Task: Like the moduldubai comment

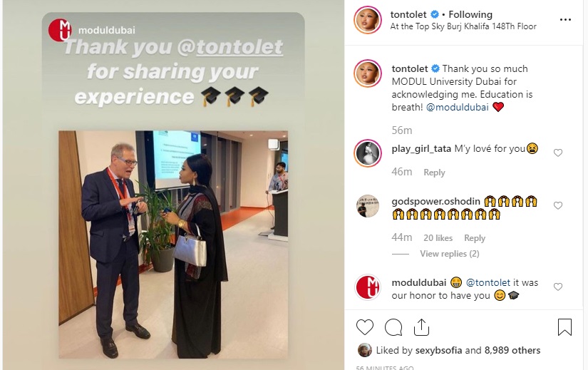Action: [558, 287]
